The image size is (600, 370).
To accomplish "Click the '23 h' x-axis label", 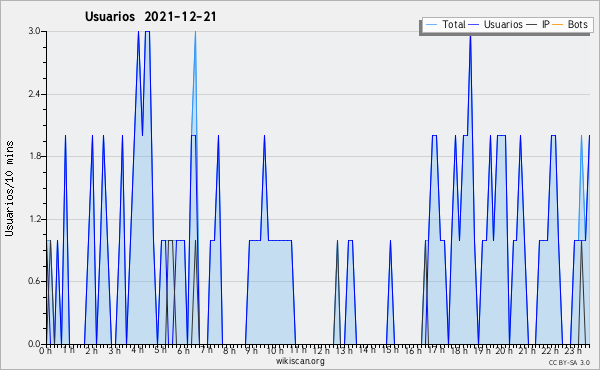I will (x=573, y=350).
